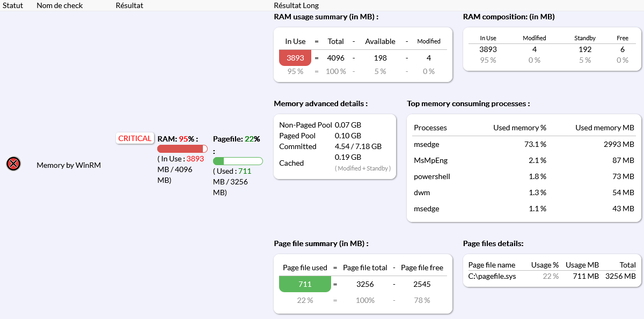Click the Committed memory value 4.54 / 7.18 GB
This screenshot has width=644, height=319.
pyautogui.click(x=358, y=146)
